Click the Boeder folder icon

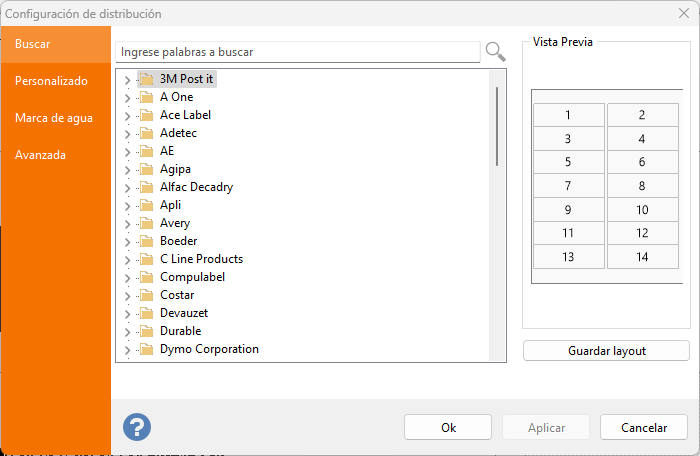coord(146,241)
